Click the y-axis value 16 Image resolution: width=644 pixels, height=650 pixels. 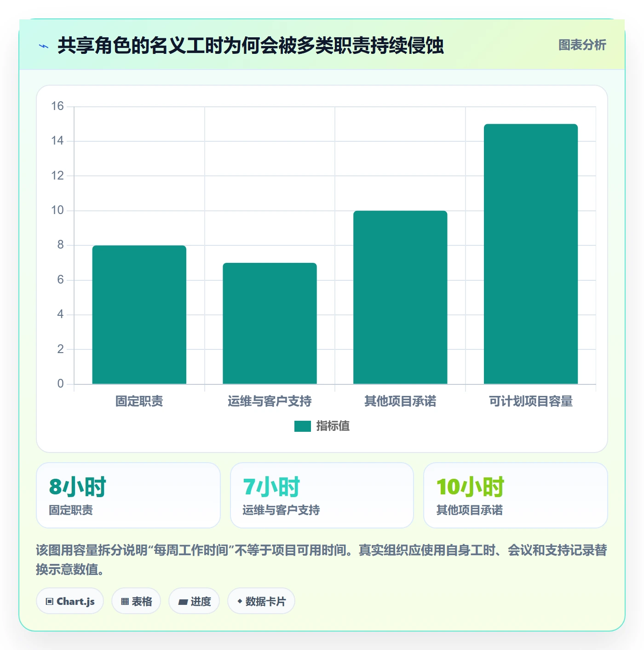click(x=57, y=106)
